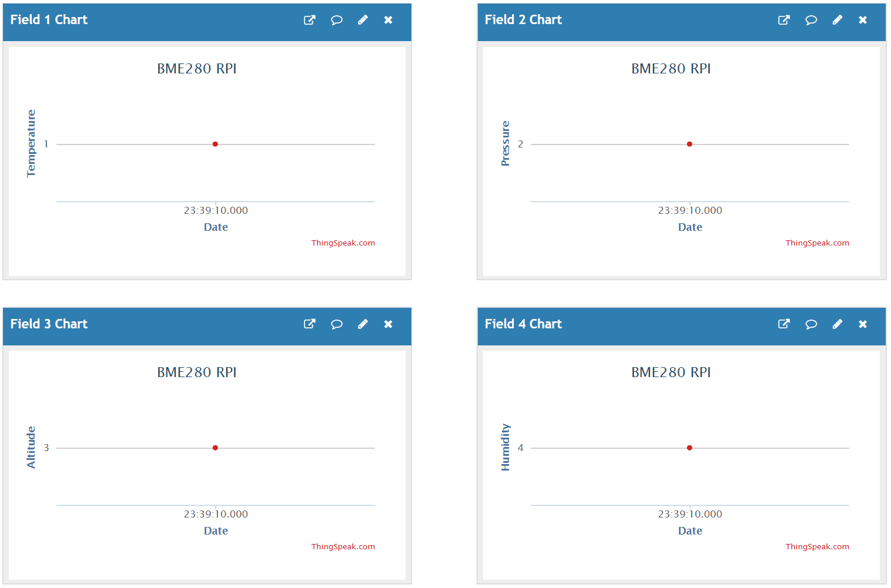
Task: Remove the Field 2 Chart widget
Action: coord(862,20)
